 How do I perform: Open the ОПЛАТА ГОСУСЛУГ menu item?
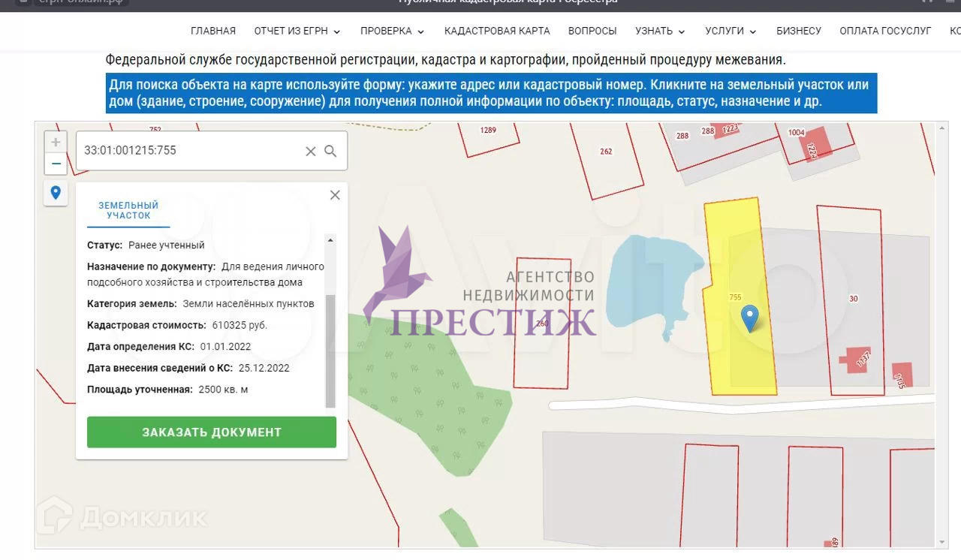click(885, 31)
